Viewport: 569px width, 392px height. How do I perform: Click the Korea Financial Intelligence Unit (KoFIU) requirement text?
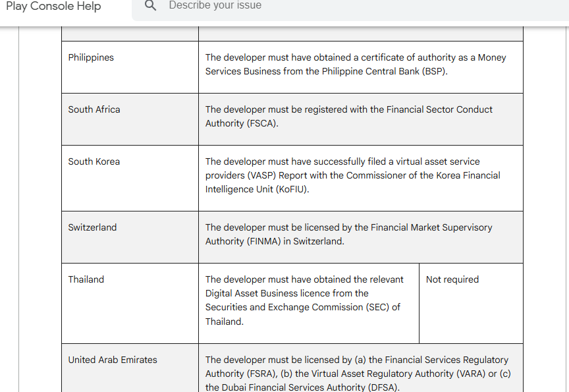click(353, 175)
